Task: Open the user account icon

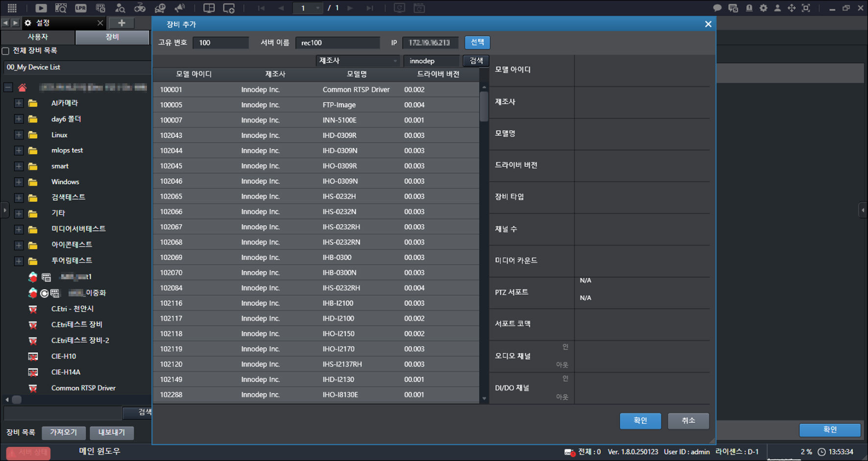Action: [777, 8]
